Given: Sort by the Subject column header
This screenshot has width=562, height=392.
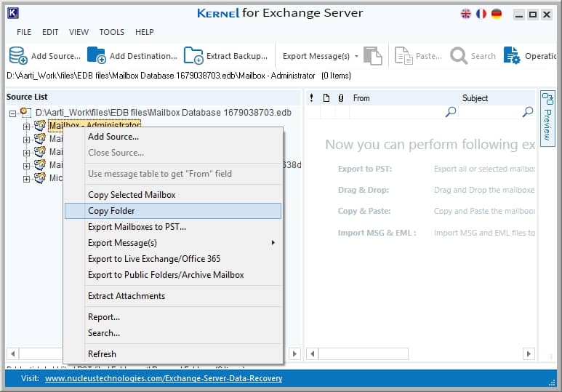Looking at the screenshot, I should 475,98.
